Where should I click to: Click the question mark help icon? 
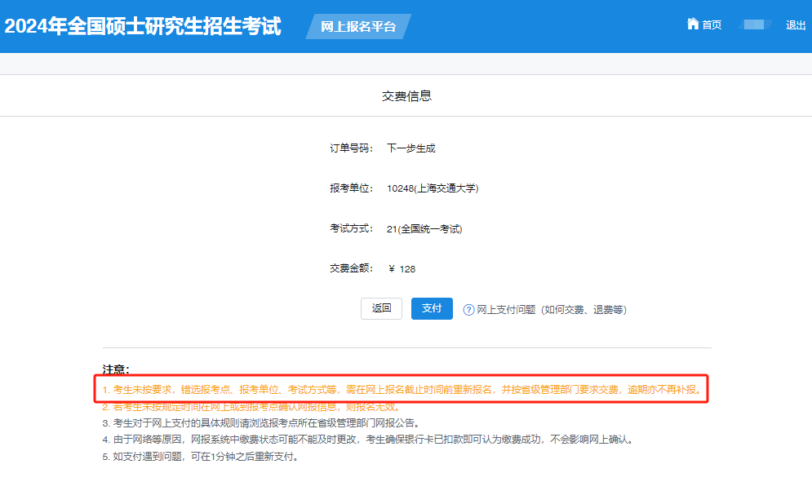pyautogui.click(x=468, y=310)
